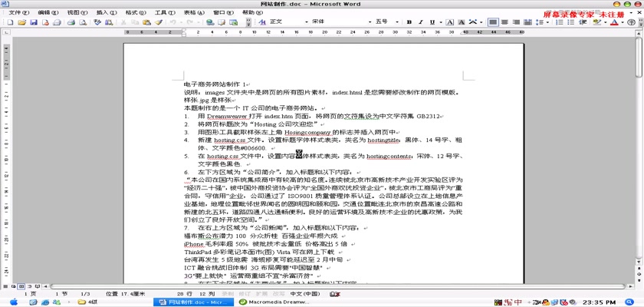Select the Format Painter brush icon
Screen dimensions: 644x307
159,22
